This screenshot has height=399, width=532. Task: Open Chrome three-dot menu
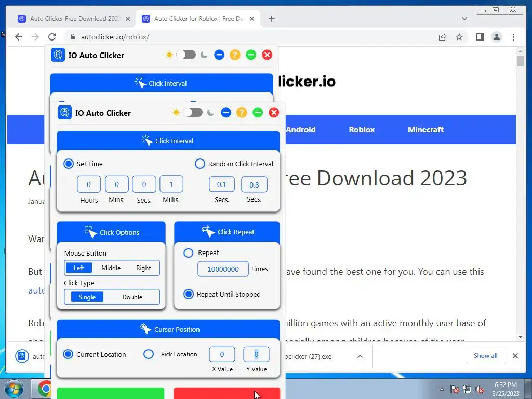[513, 37]
